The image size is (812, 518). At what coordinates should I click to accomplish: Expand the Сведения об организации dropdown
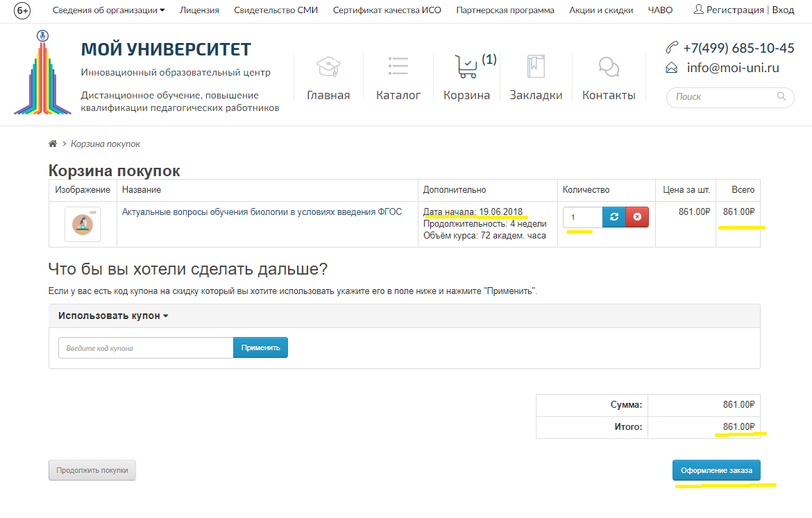tap(109, 10)
